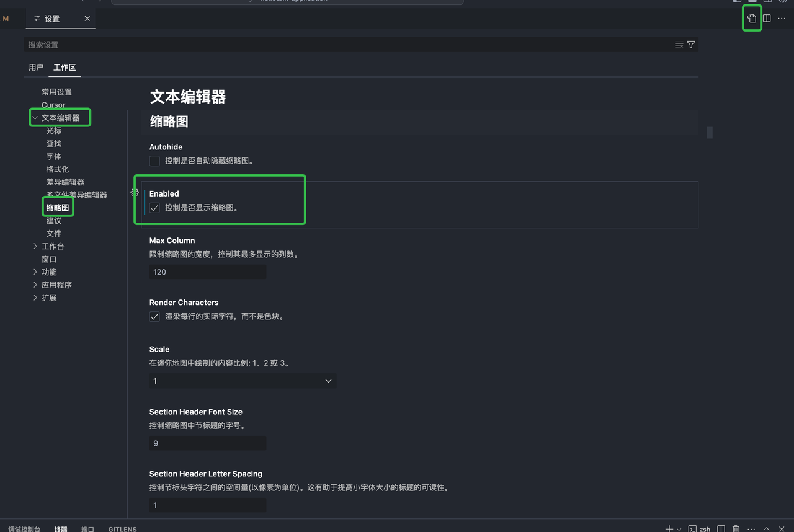Split the editor to the right
This screenshot has width=794, height=532.
coord(767,19)
